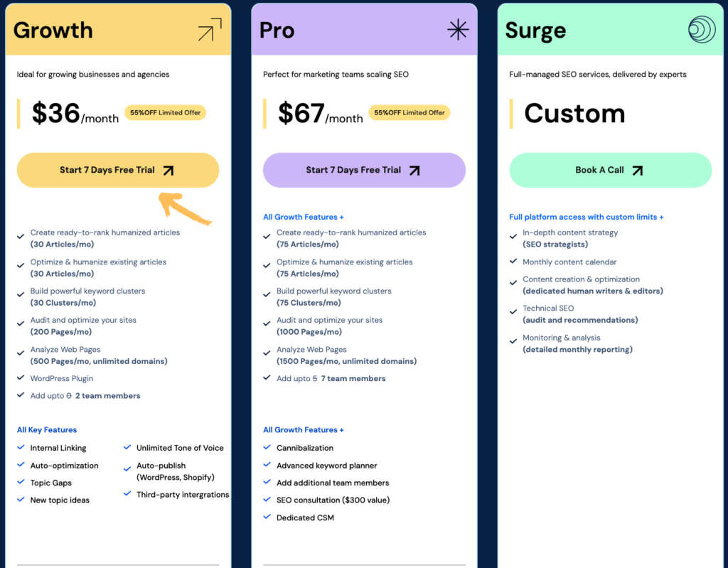Click the 55%OFF Limited Offer badge on Growth
728x568 pixels.
(165, 112)
